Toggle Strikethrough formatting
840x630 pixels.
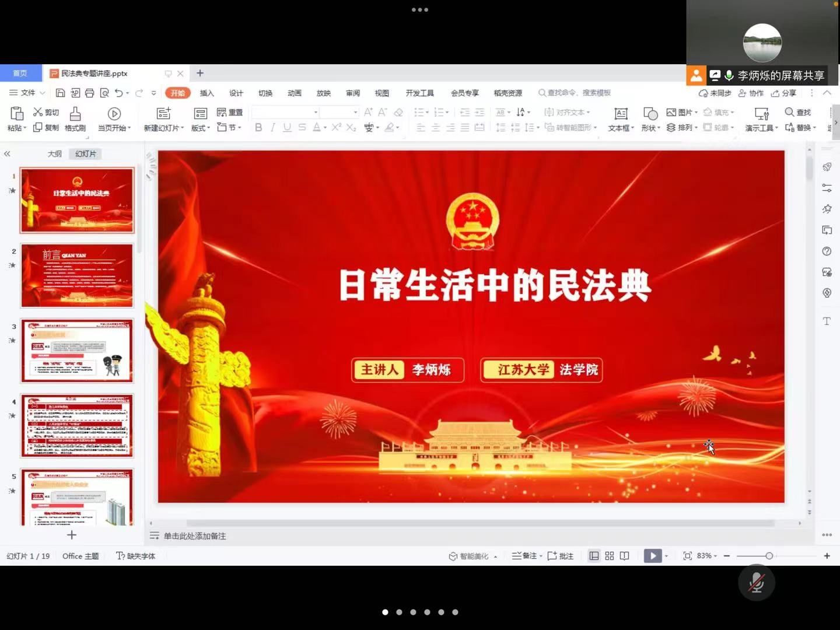point(302,127)
